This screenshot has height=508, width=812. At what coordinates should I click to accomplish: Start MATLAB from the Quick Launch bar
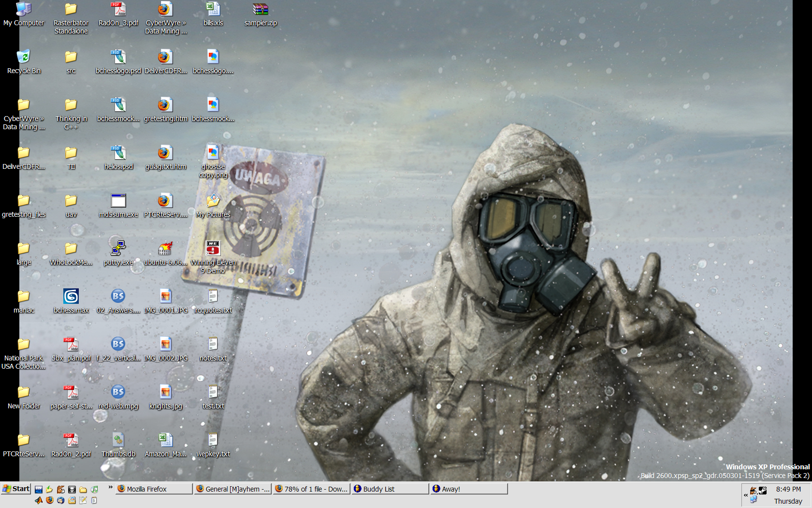point(39,500)
